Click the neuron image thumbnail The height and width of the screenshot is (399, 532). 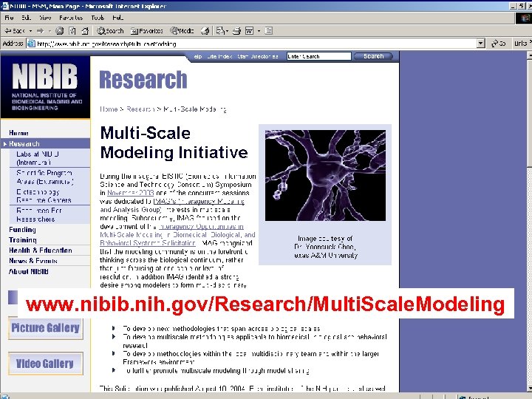(x=325, y=175)
